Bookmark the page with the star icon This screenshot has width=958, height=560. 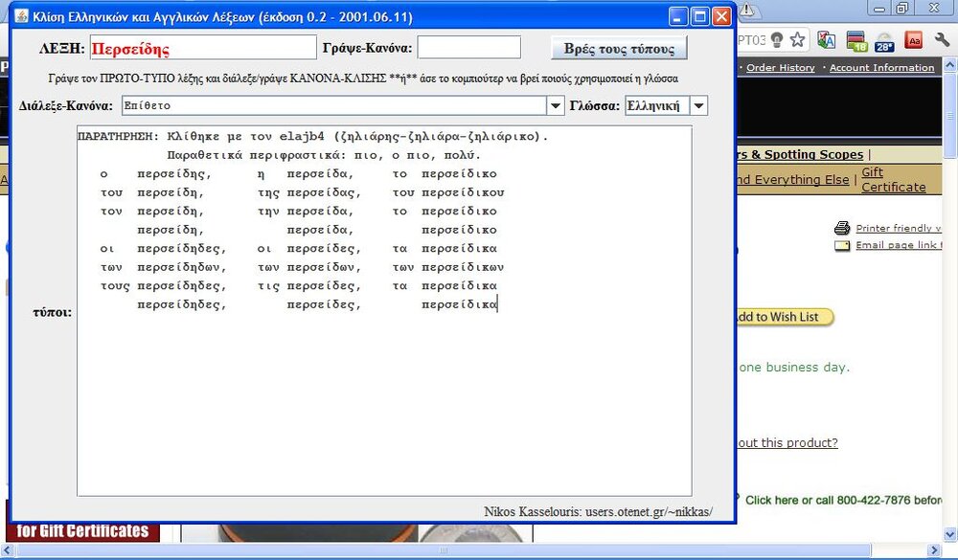(x=797, y=40)
